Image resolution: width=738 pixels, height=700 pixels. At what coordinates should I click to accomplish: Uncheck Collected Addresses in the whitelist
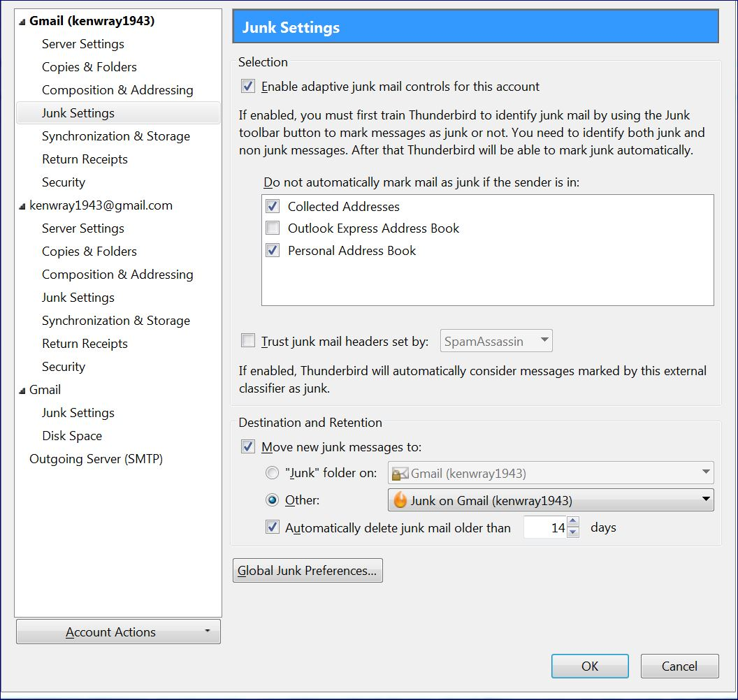[x=273, y=206]
